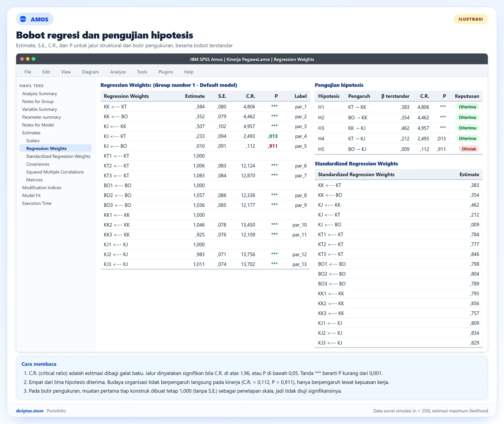Click the Cara membaca heading
Viewport: 504px width, 424px height.
39,364
